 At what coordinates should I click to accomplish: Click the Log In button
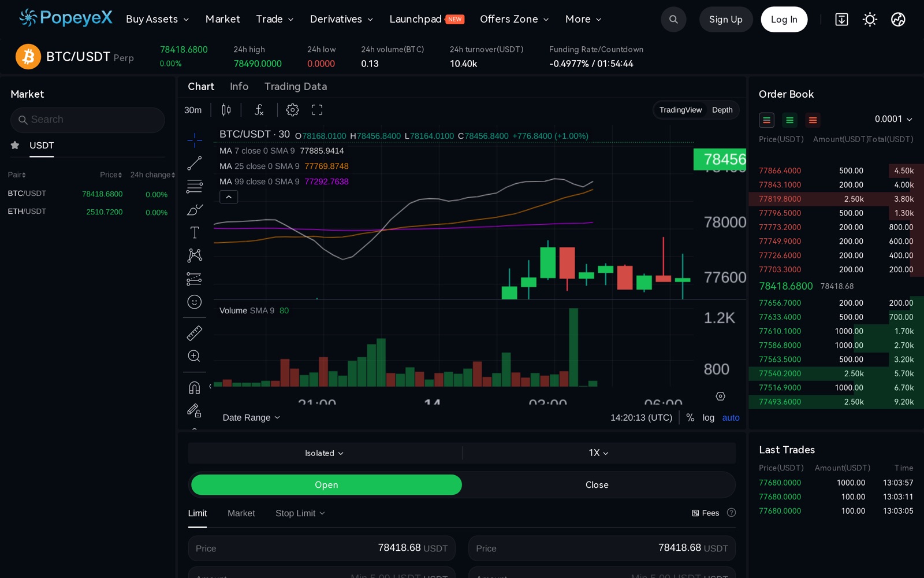click(x=784, y=20)
